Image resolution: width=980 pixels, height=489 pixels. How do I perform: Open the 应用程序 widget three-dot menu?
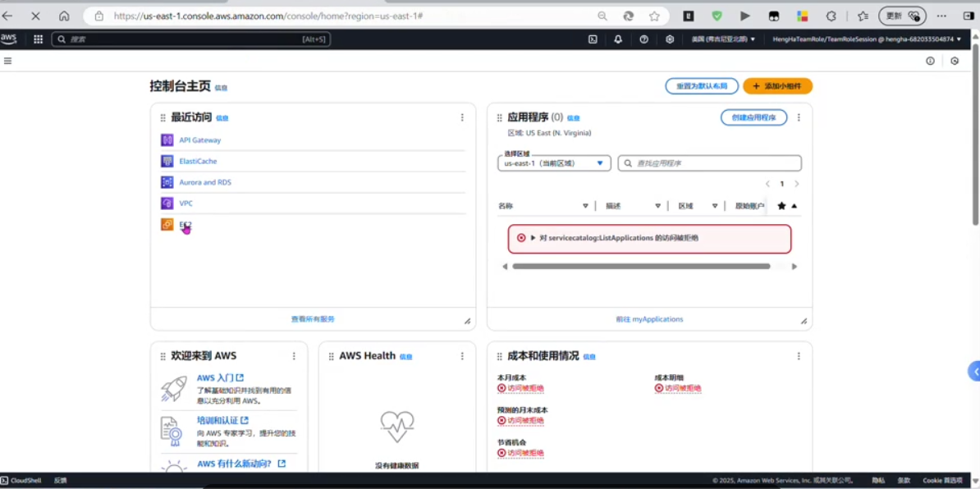point(798,117)
